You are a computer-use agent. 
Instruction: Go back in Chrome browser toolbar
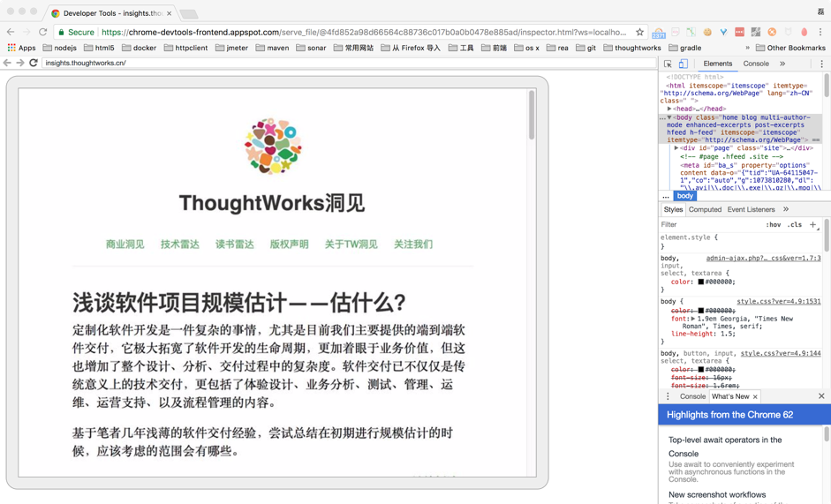coord(11,32)
